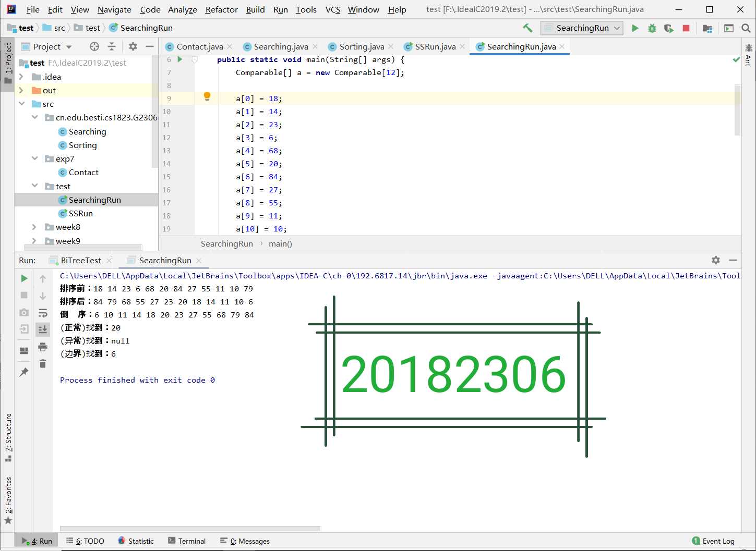Open the SearchingRun run configuration dropdown

(582, 28)
